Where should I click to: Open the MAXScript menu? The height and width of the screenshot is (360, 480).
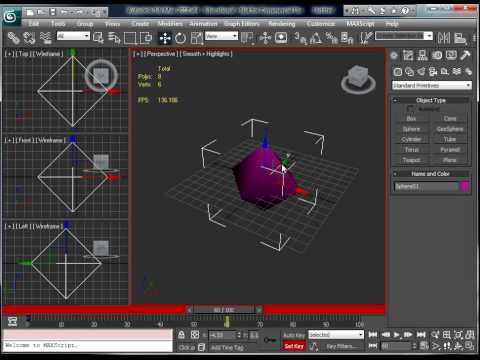click(x=360, y=24)
